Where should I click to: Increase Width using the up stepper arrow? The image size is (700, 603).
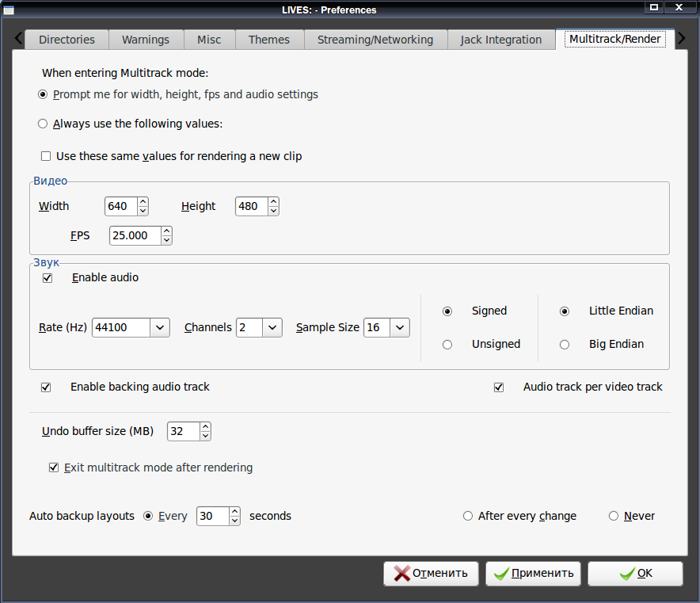pyautogui.click(x=143, y=202)
